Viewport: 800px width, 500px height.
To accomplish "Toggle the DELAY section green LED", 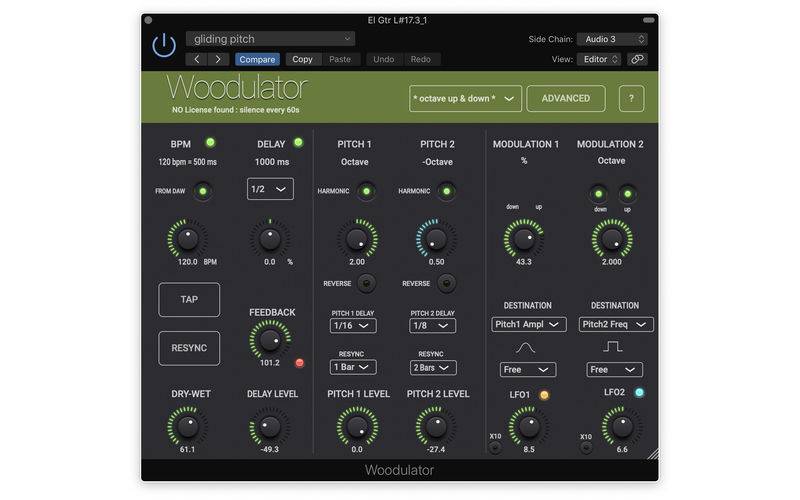I will click(x=298, y=143).
